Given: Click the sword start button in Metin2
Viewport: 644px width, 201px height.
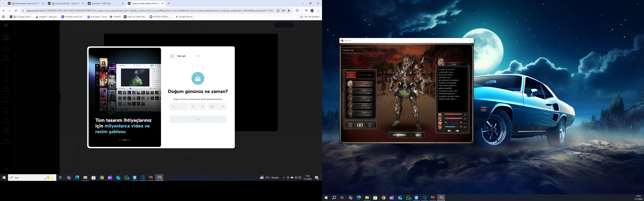Looking at the screenshot, I should tap(399, 135).
